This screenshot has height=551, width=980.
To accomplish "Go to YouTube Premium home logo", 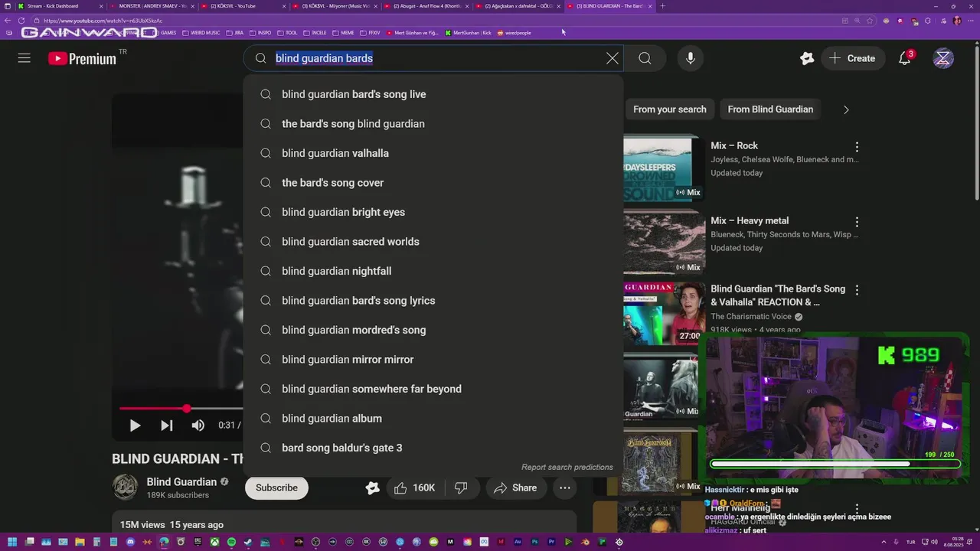I will (83, 58).
